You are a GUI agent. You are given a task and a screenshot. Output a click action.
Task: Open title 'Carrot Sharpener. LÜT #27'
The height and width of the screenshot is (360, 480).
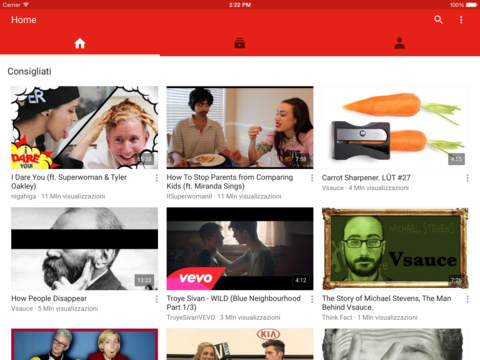[x=366, y=178]
